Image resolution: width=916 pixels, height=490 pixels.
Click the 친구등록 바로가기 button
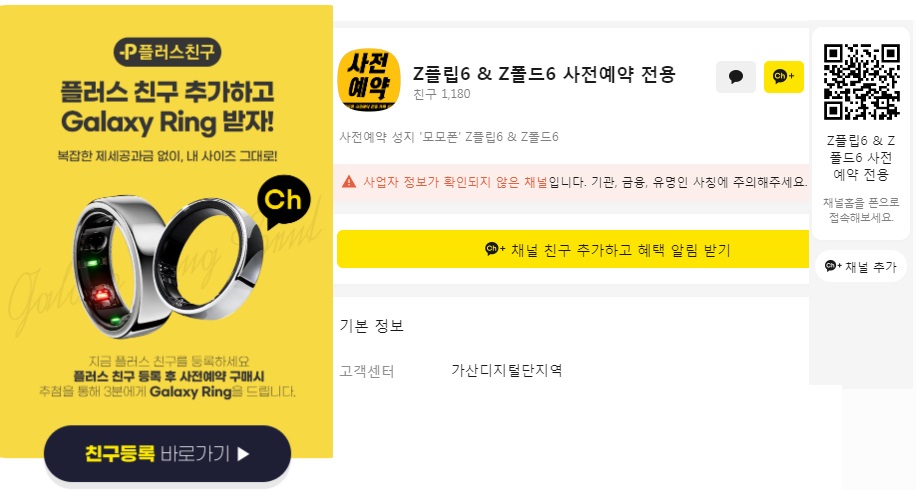(167, 454)
